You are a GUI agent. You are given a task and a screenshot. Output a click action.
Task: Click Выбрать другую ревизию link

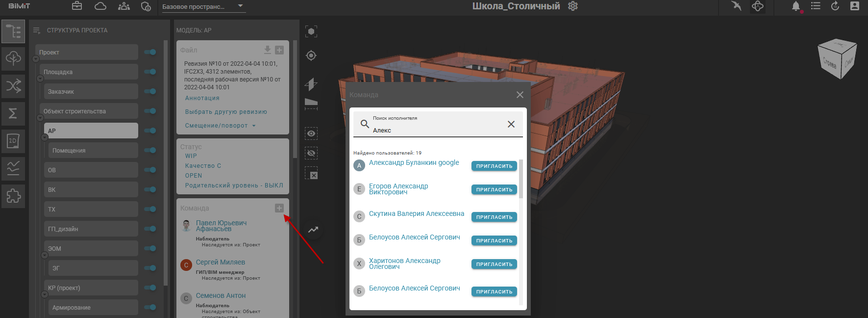point(226,112)
